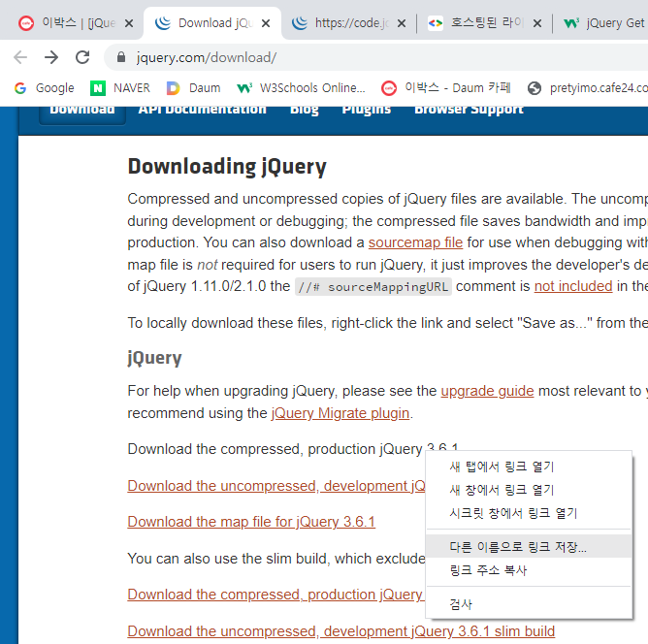648x644 pixels.
Task: Click the //# sourceMappingURL code text
Action: coord(373,287)
